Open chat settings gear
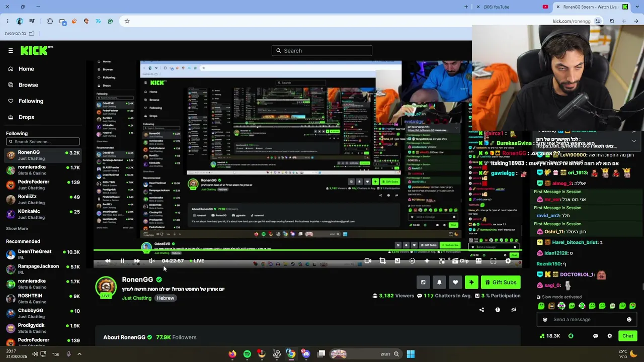This screenshot has width=644, height=362. [609, 336]
